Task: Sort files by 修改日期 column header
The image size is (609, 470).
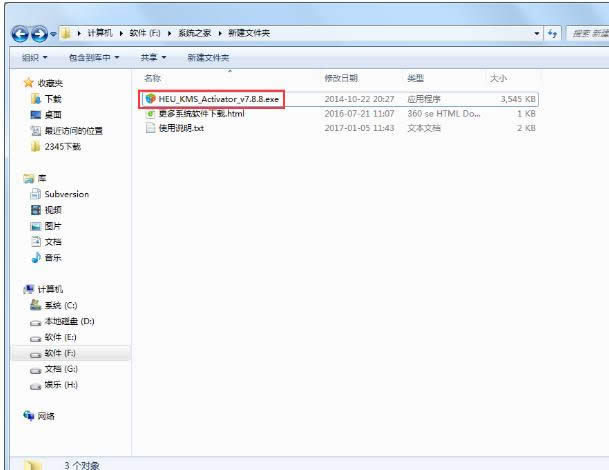Action: pos(342,78)
